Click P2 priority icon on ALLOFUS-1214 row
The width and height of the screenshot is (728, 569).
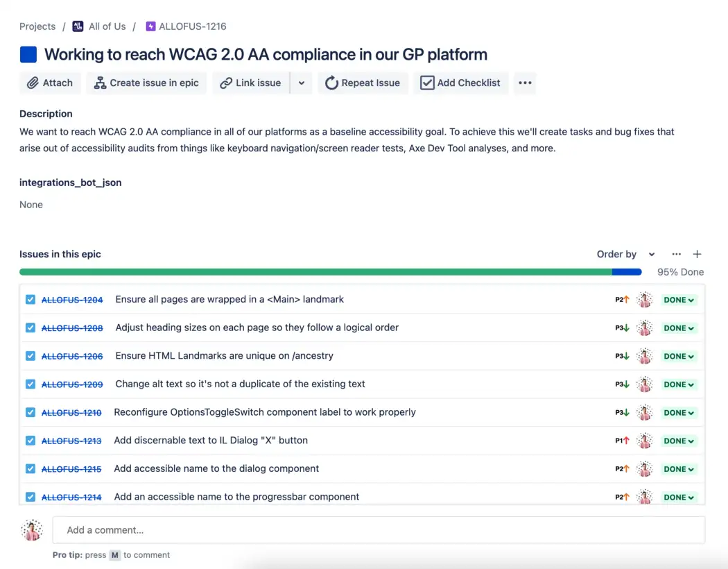point(622,497)
